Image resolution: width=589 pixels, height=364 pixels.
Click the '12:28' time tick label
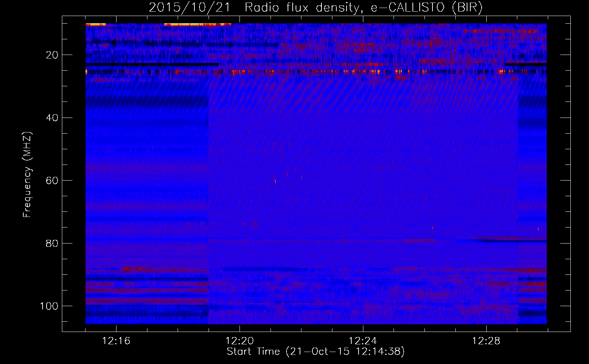click(x=486, y=341)
